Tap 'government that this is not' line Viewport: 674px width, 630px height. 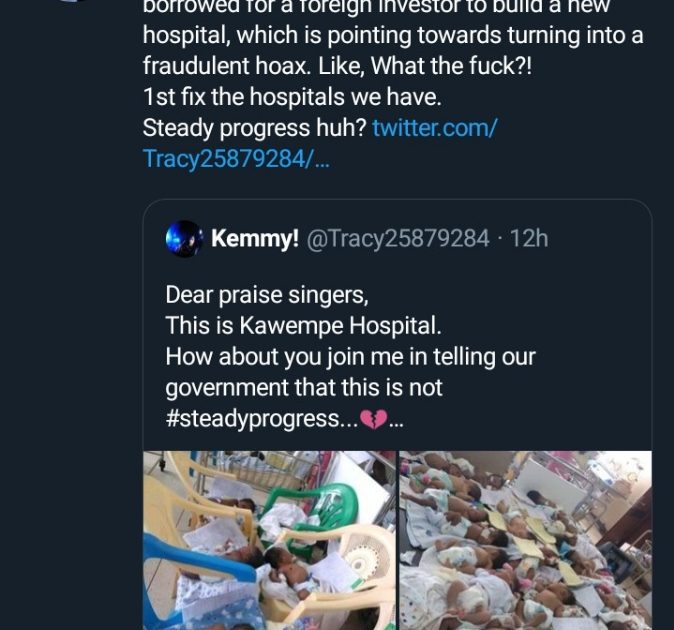(x=303, y=387)
